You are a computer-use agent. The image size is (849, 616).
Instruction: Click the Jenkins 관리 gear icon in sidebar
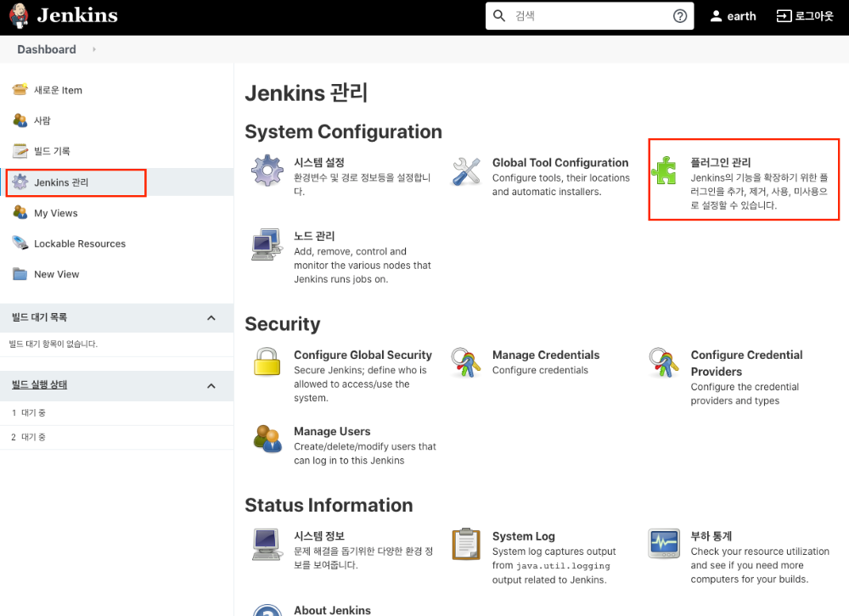[x=20, y=182]
